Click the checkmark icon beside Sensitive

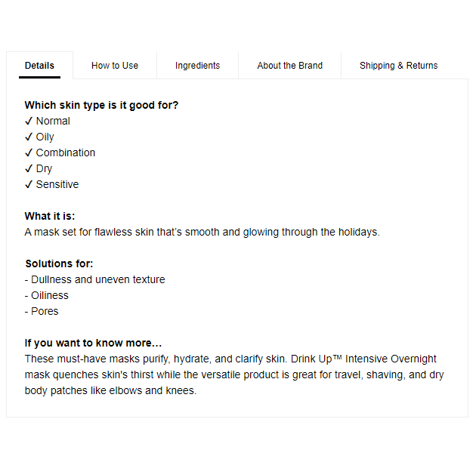tap(29, 184)
